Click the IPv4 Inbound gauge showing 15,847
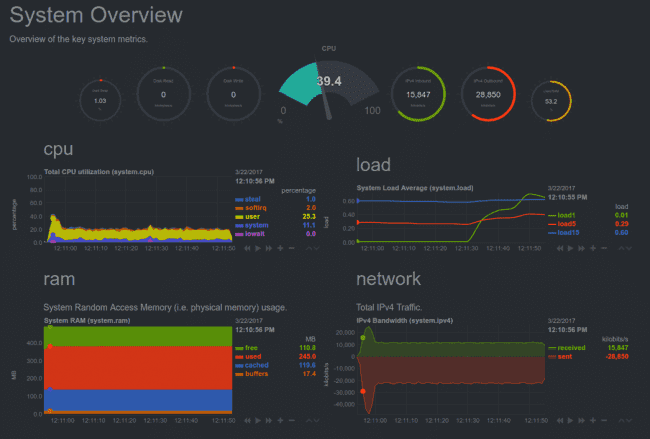The height and width of the screenshot is (439, 650). pos(418,94)
